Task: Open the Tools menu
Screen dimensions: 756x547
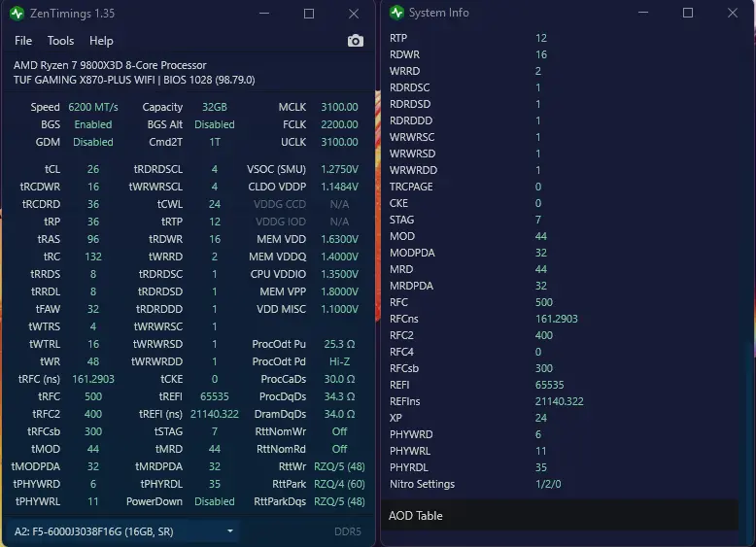Action: coord(61,41)
